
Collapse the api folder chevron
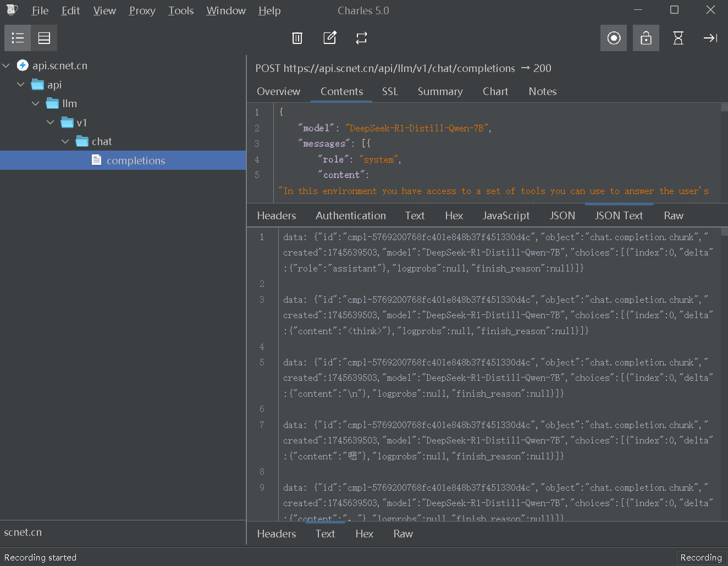21,85
